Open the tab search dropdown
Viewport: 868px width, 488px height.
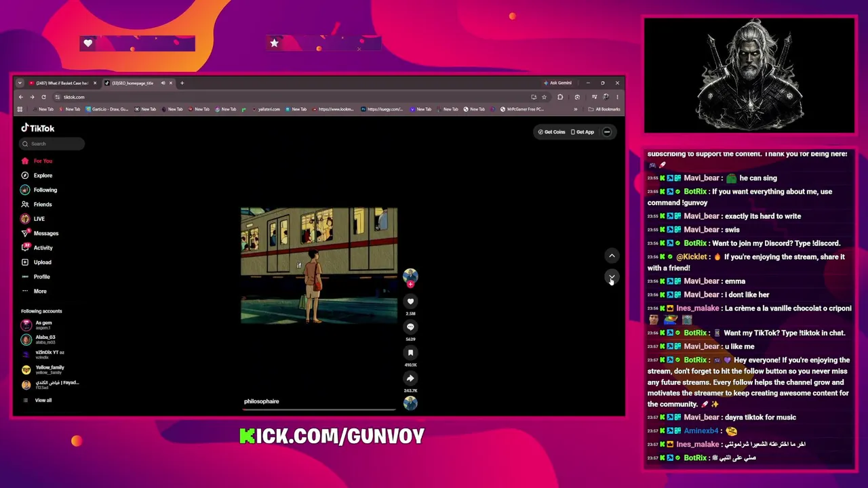point(20,83)
